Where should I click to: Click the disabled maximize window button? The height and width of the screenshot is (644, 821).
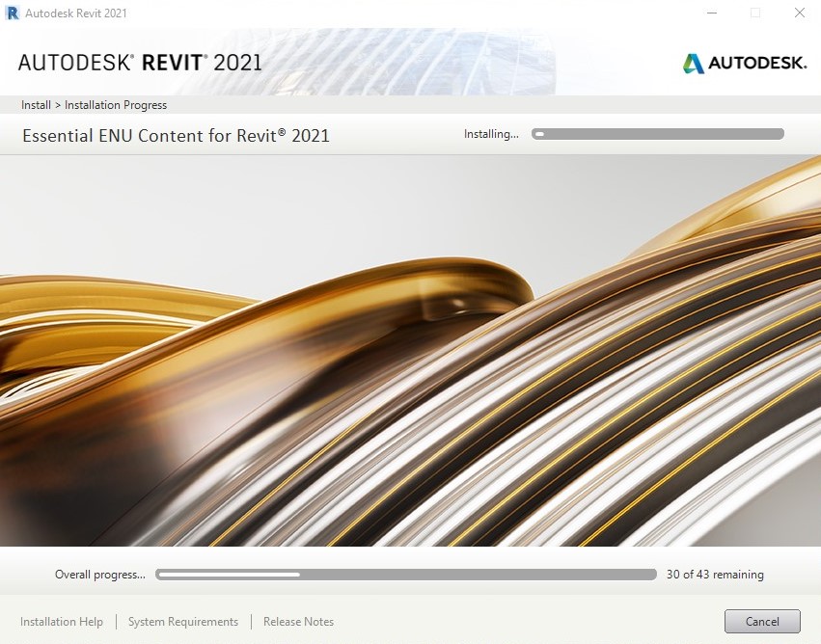[x=755, y=13]
